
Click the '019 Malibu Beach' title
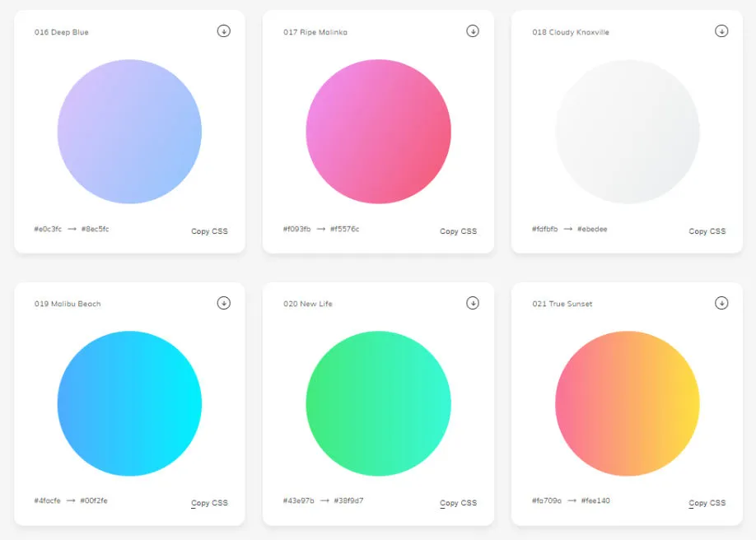click(x=68, y=304)
